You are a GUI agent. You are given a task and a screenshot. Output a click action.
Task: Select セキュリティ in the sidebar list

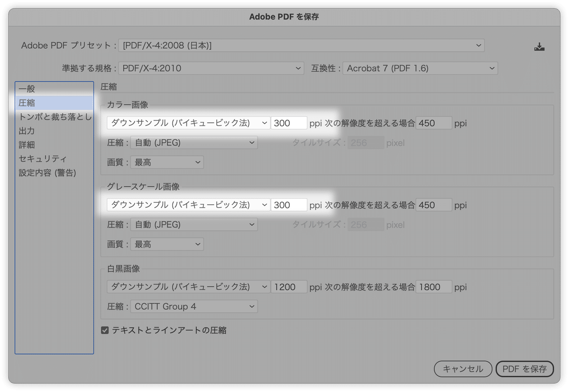coord(54,159)
